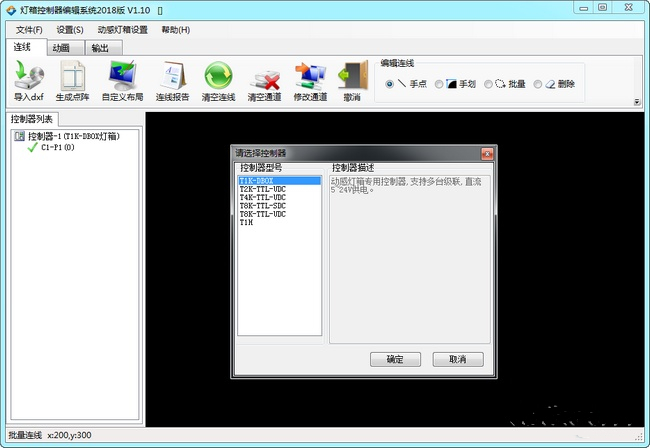
Task: Switch to the 输出 tab
Action: coord(104,48)
